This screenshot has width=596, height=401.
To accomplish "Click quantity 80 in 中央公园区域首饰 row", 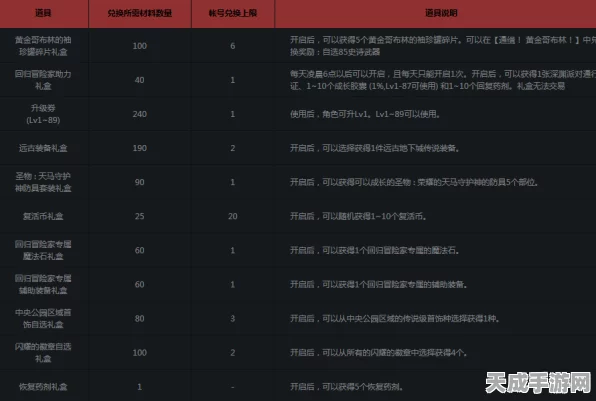I will click(x=139, y=319).
